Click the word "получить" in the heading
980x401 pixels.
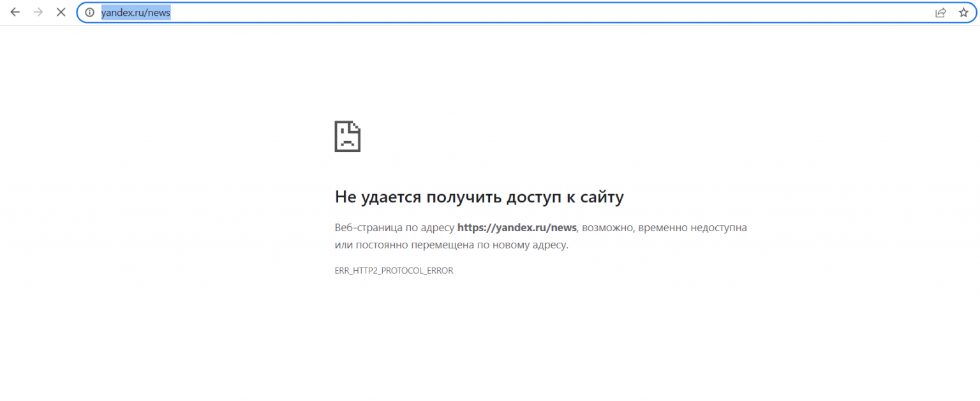tap(463, 197)
